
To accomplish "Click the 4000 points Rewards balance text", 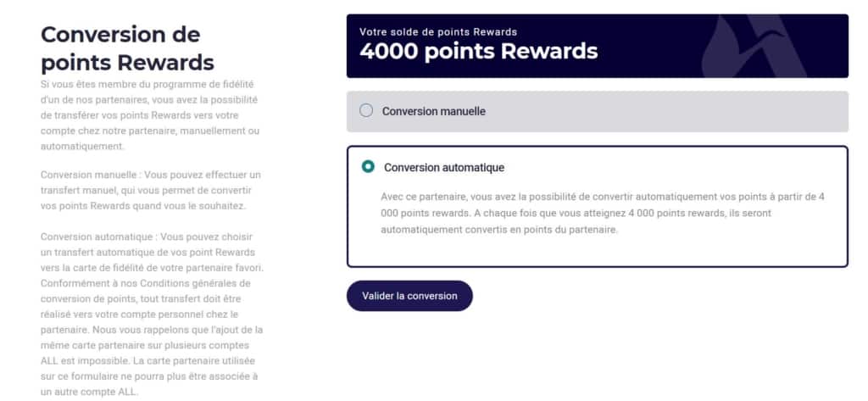I will click(x=478, y=51).
